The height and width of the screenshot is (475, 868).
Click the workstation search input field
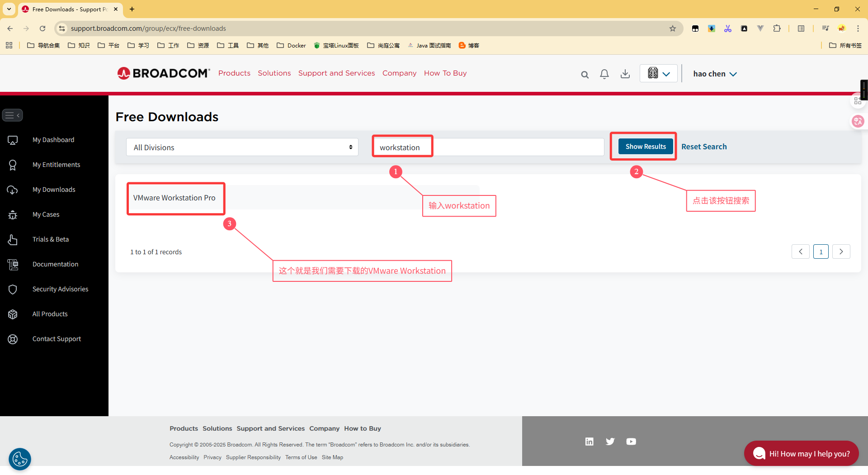pos(488,147)
